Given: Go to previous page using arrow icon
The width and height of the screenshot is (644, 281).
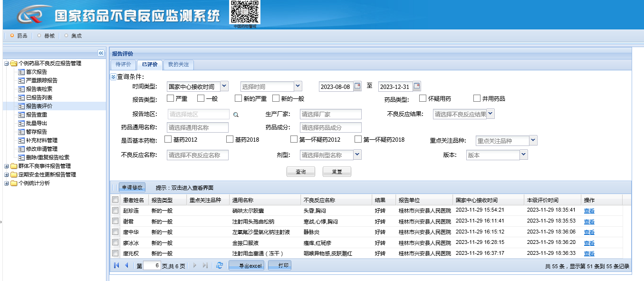Looking at the screenshot, I should 126,265.
